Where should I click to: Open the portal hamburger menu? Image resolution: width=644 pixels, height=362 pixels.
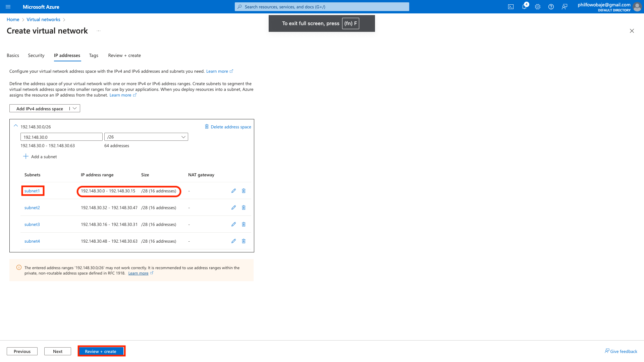point(8,7)
